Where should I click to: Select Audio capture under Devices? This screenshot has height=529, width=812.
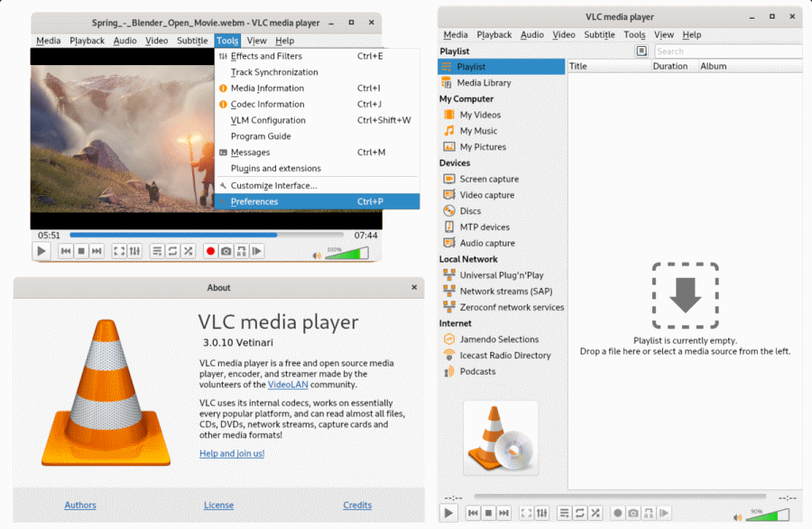[502, 244]
